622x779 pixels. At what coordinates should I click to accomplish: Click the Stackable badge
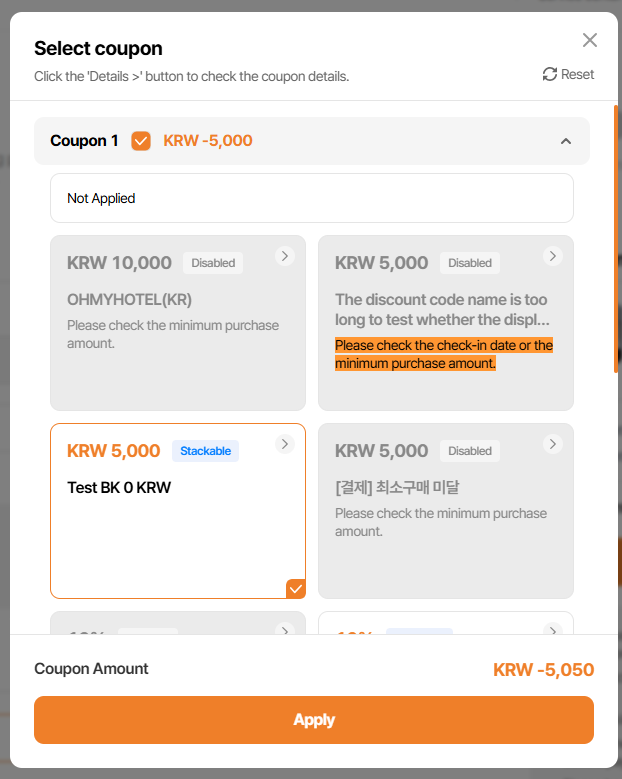pos(205,451)
